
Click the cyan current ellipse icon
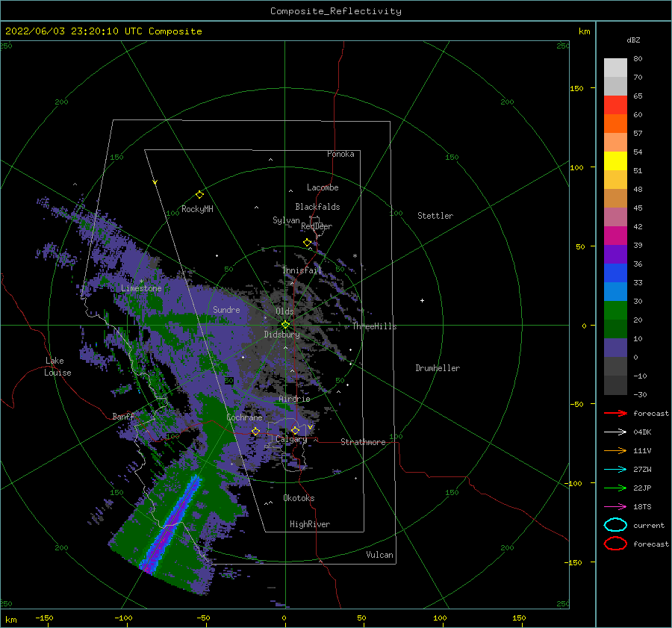[615, 525]
